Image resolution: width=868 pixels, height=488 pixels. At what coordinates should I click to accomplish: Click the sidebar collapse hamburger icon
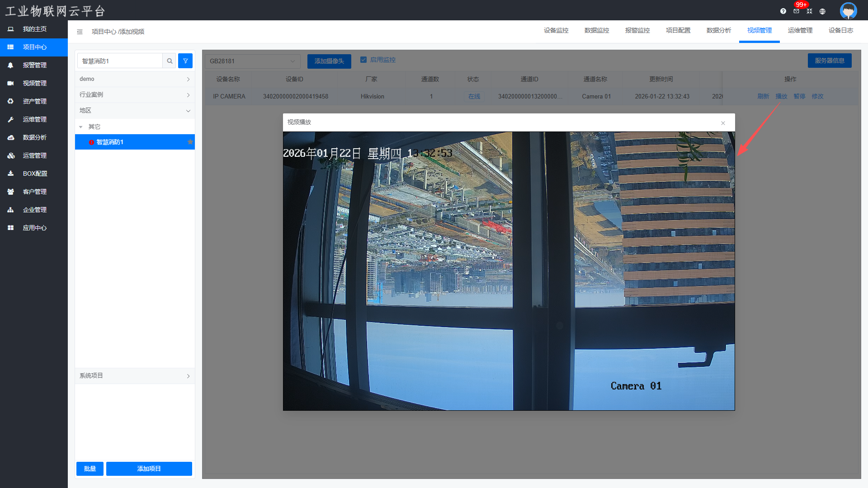80,32
